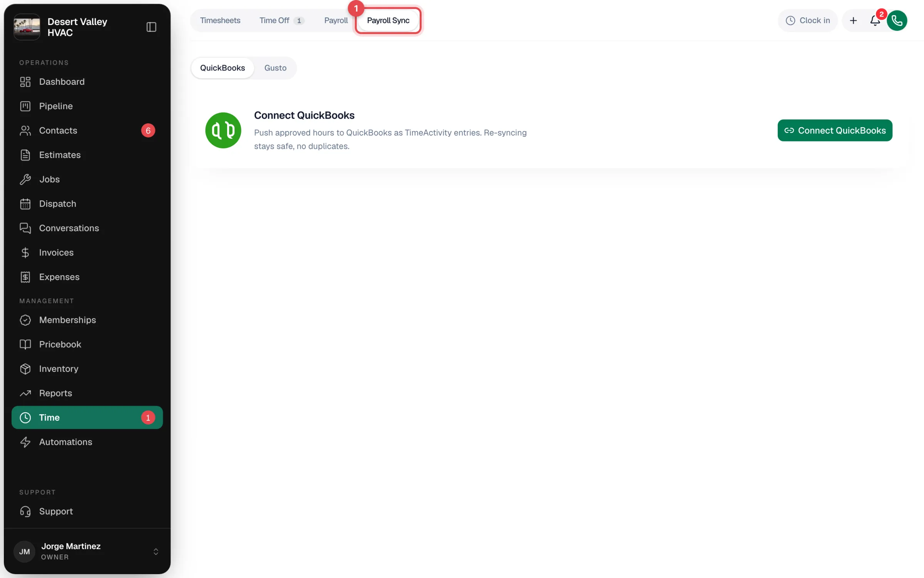Viewport: 924px width, 578px height.
Task: Open Pipeline board icon
Action: click(x=25, y=106)
